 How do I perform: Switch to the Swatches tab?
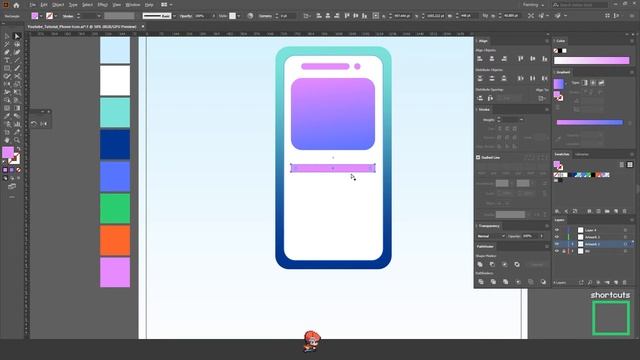click(562, 154)
